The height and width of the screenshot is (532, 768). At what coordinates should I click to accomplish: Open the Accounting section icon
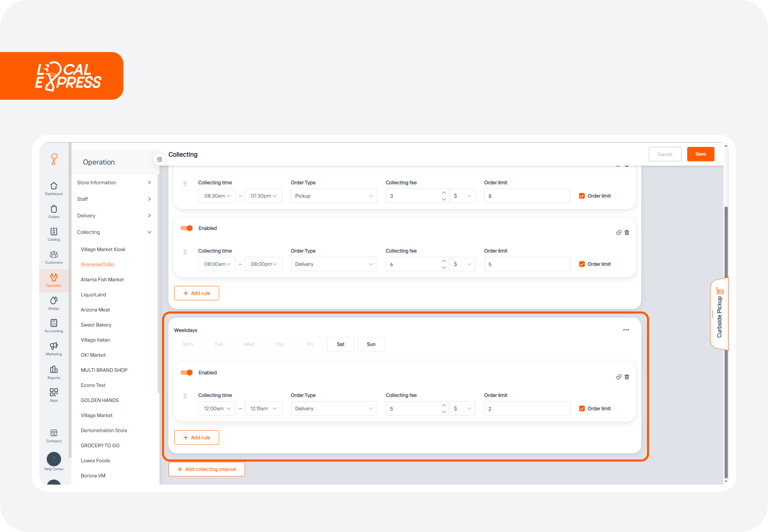point(54,323)
